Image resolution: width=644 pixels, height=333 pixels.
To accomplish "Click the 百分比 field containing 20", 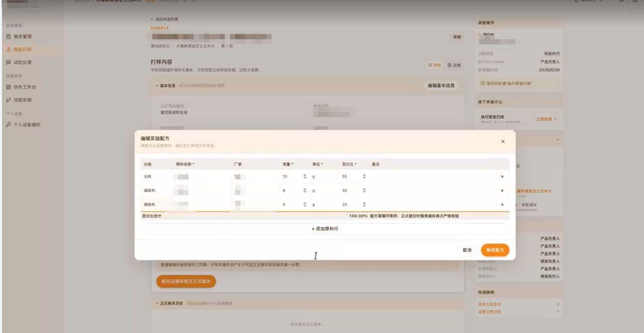I will coord(354,205).
